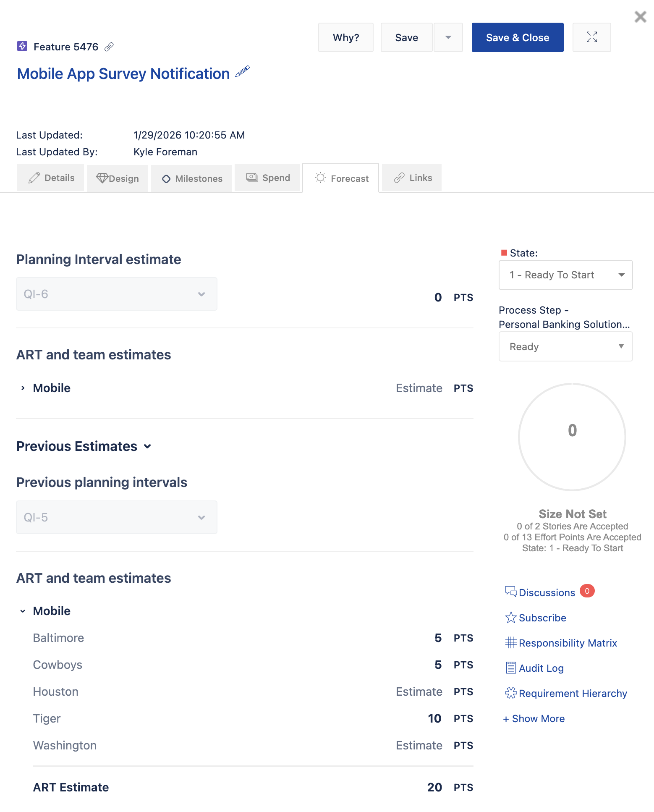The image size is (654, 812).
Task: Open Requirement Hierarchy icon
Action: click(510, 693)
